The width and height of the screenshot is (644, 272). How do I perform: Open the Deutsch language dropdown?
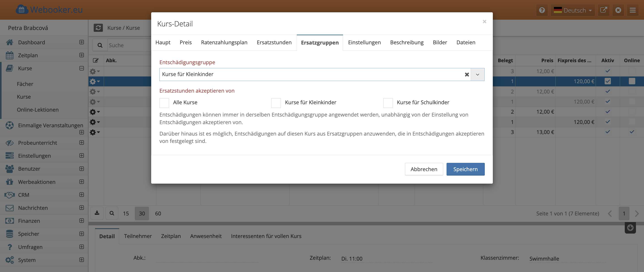[572, 10]
